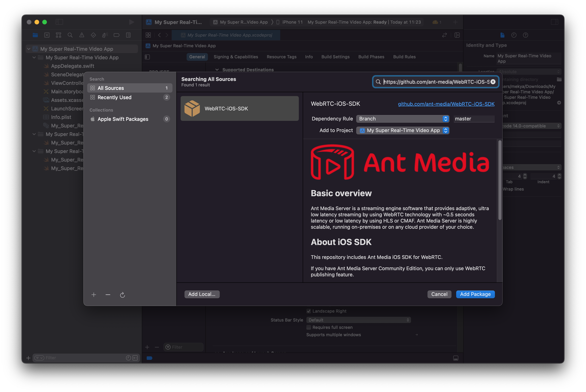The image size is (586, 392).
Task: Click the add editor split icon
Action: point(457,35)
